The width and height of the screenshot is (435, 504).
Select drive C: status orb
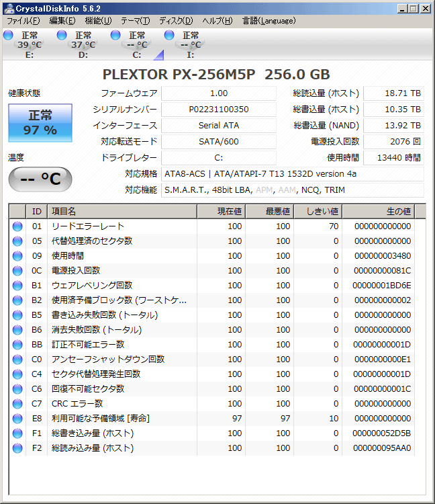click(x=115, y=35)
